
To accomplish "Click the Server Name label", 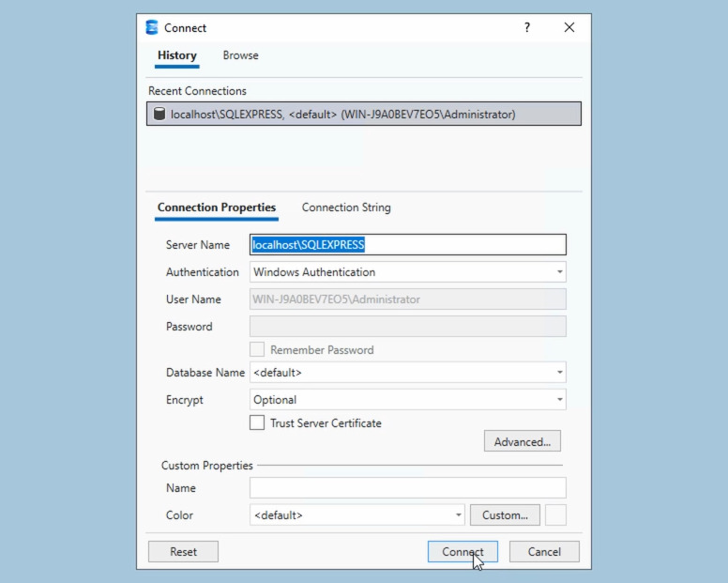I will point(198,245).
